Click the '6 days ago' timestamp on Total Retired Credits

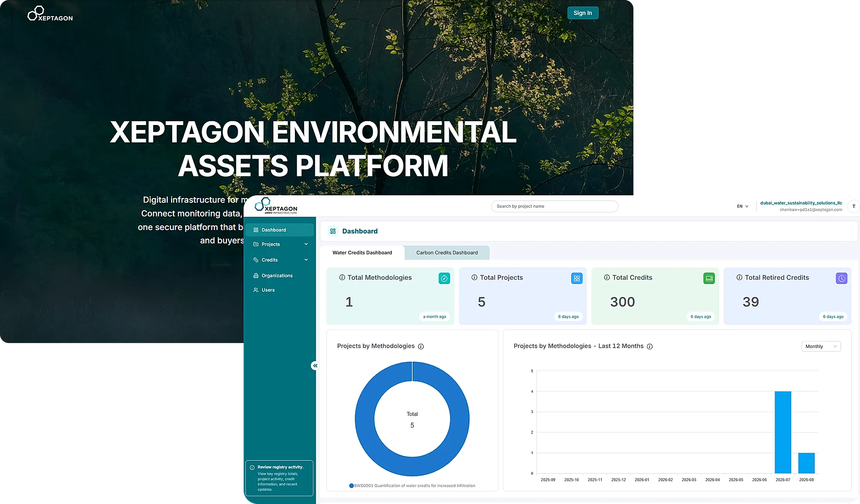(833, 317)
